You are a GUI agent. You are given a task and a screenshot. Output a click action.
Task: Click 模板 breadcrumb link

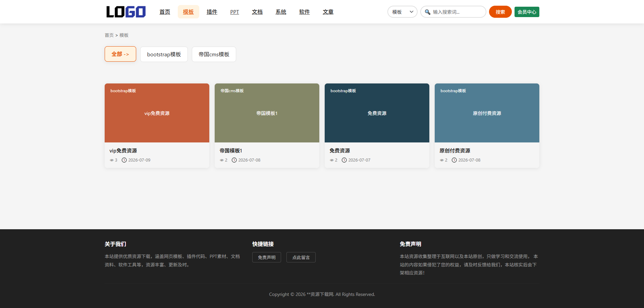(x=124, y=35)
